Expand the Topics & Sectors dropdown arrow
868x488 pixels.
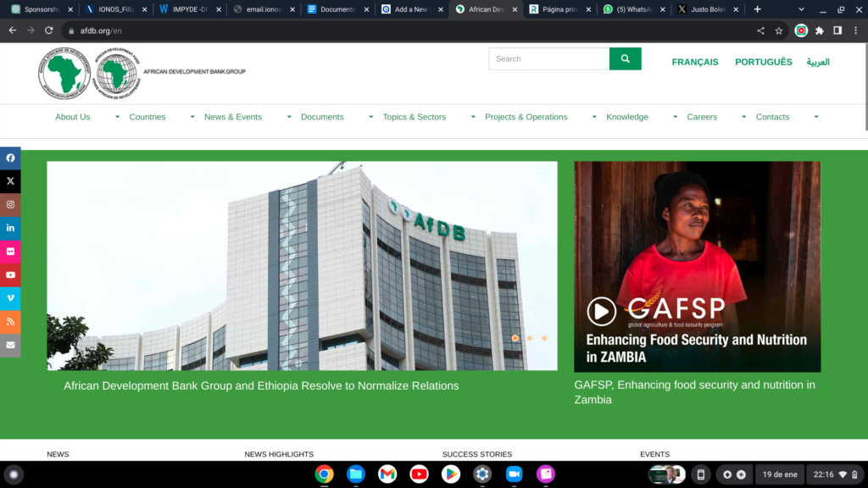click(471, 118)
